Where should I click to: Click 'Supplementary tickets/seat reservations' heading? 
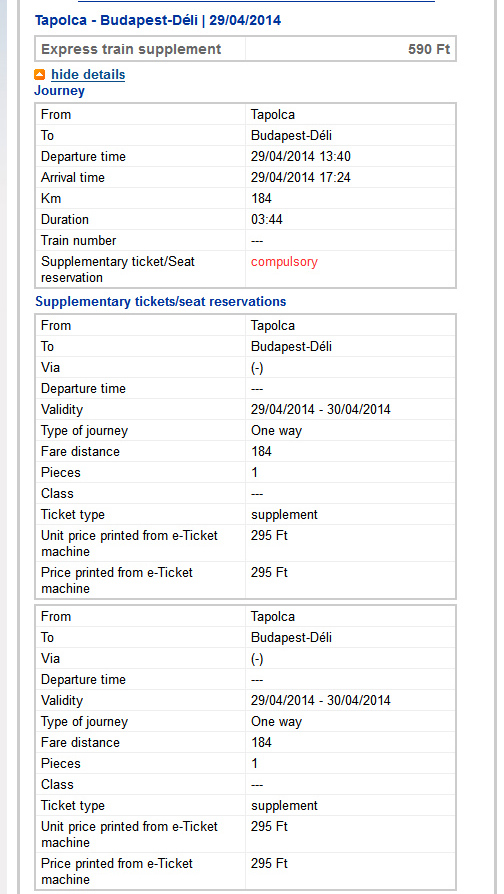coord(161,302)
